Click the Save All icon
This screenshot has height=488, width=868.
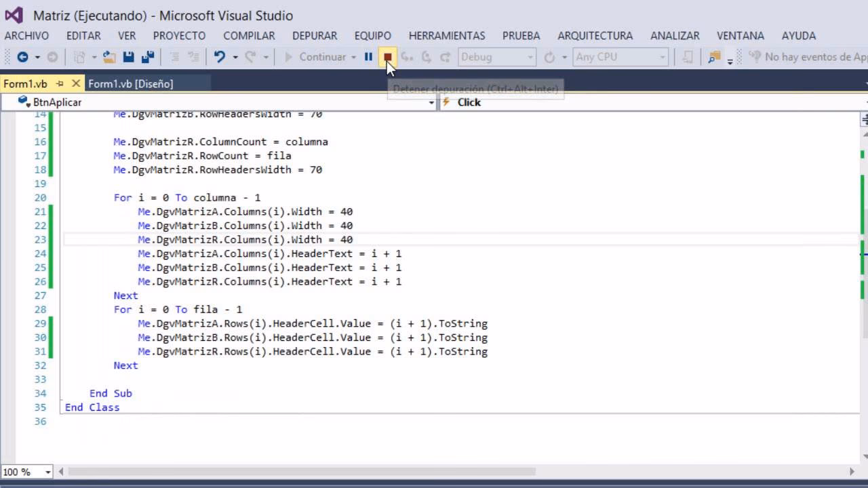tap(148, 57)
